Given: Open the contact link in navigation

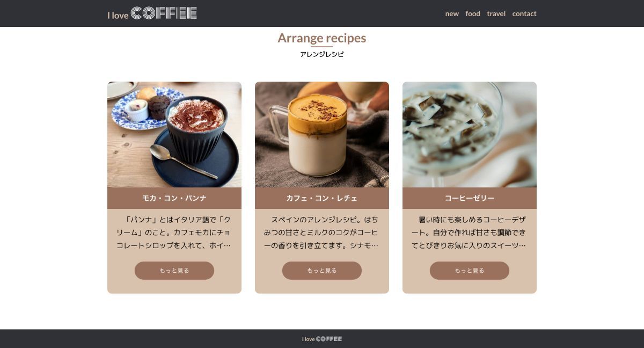Looking at the screenshot, I should 524,13.
